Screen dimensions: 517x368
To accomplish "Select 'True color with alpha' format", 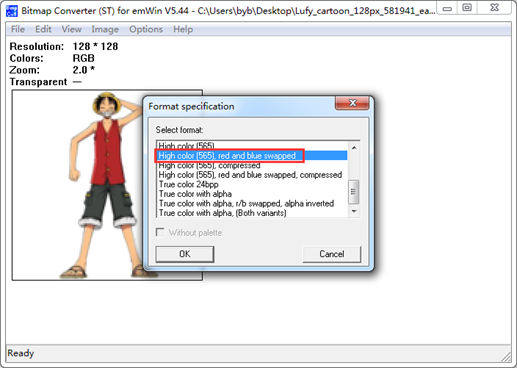I will pyautogui.click(x=252, y=194).
